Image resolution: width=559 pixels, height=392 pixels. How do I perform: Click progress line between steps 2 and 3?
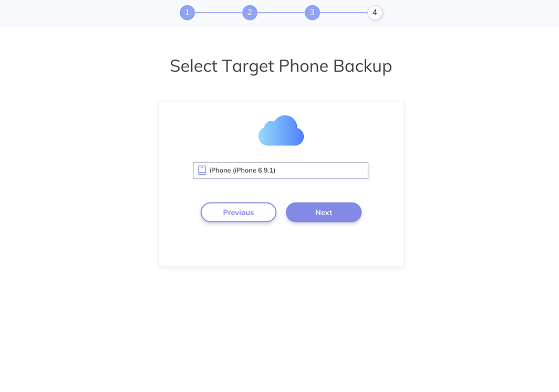coord(281,13)
